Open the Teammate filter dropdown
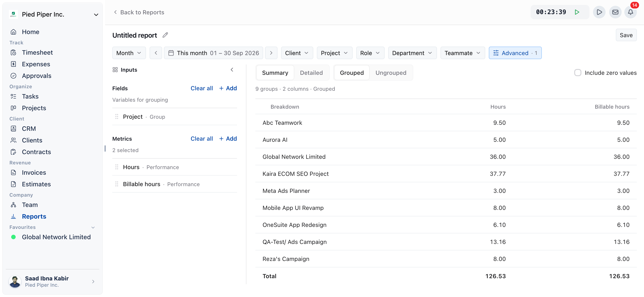The height and width of the screenshot is (297, 644). (462, 53)
